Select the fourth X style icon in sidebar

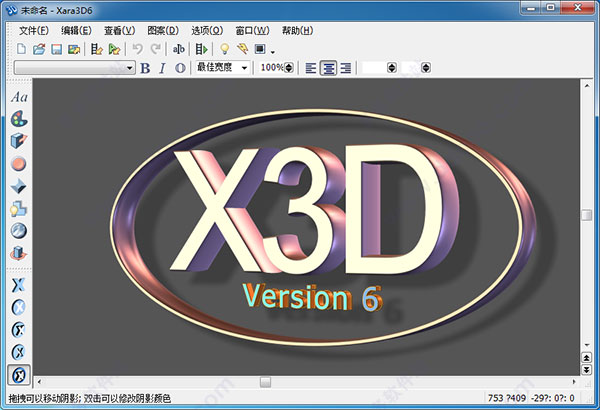[x=18, y=352]
